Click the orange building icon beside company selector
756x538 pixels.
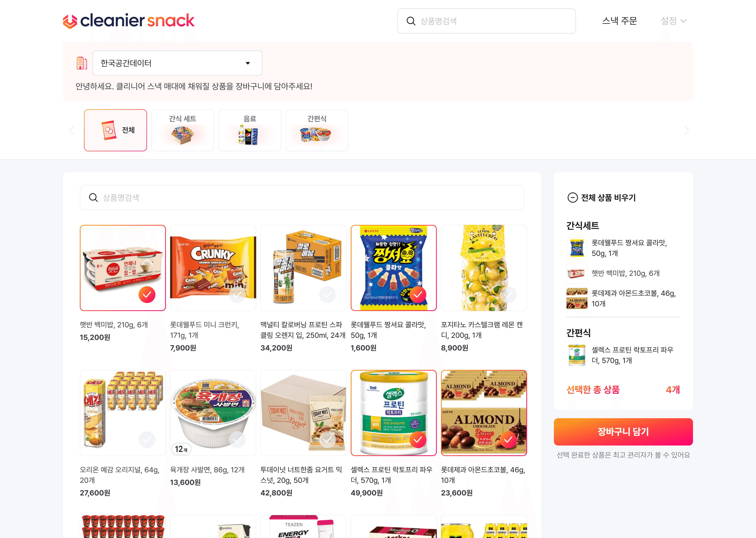click(82, 63)
